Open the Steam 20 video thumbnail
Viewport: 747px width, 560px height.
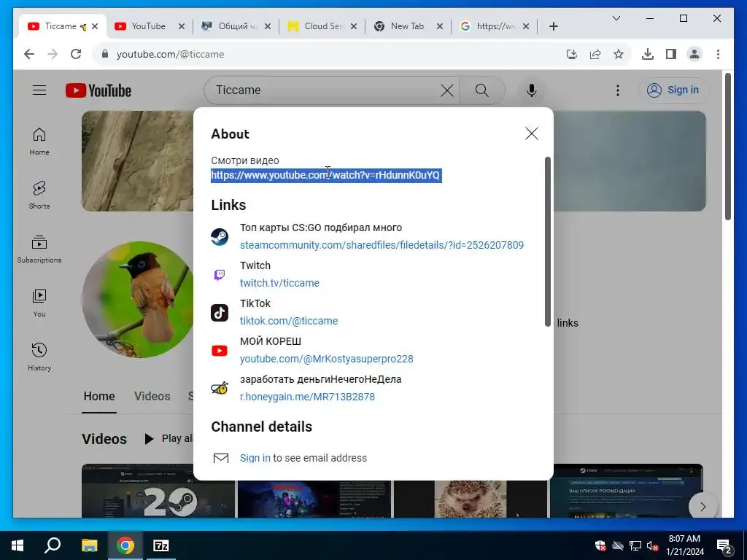158,491
